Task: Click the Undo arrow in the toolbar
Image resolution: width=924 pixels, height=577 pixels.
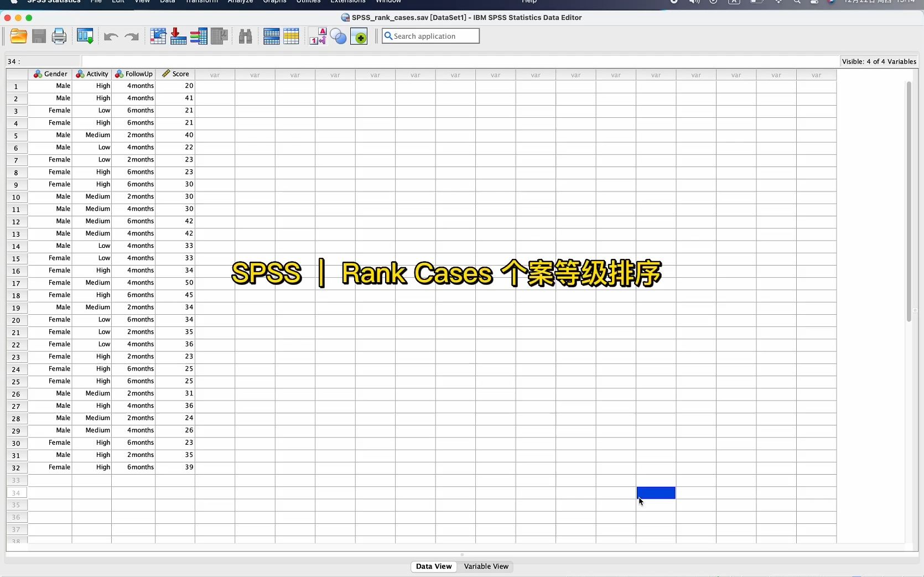Action: [x=111, y=37]
